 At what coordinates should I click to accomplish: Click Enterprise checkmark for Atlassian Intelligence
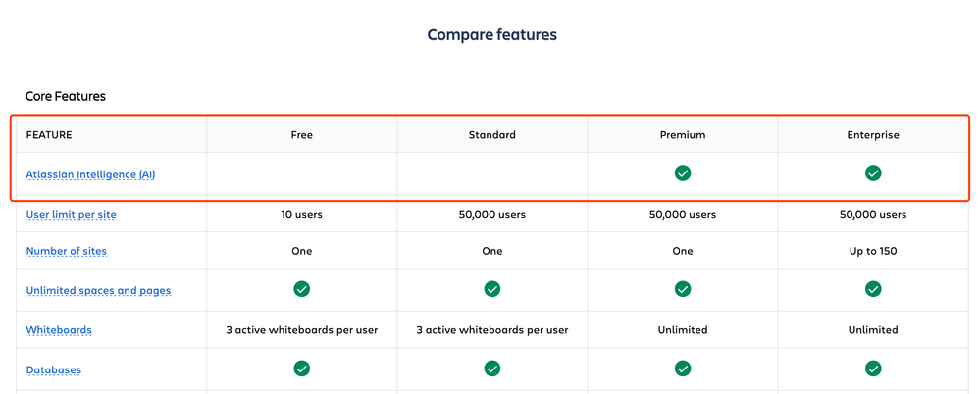pyautogui.click(x=873, y=172)
